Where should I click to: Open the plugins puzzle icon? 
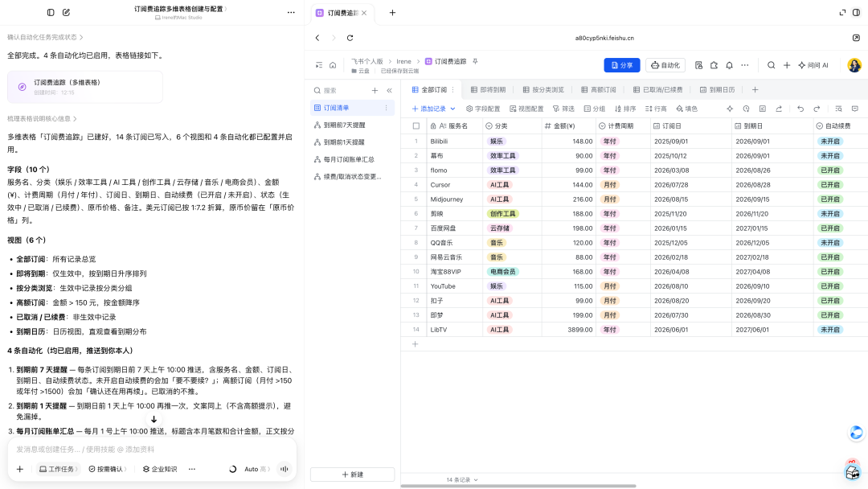tap(714, 65)
